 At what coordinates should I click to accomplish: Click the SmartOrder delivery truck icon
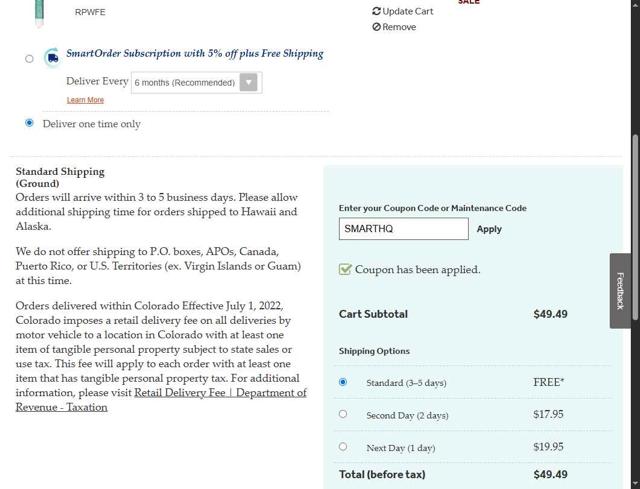coord(52,56)
